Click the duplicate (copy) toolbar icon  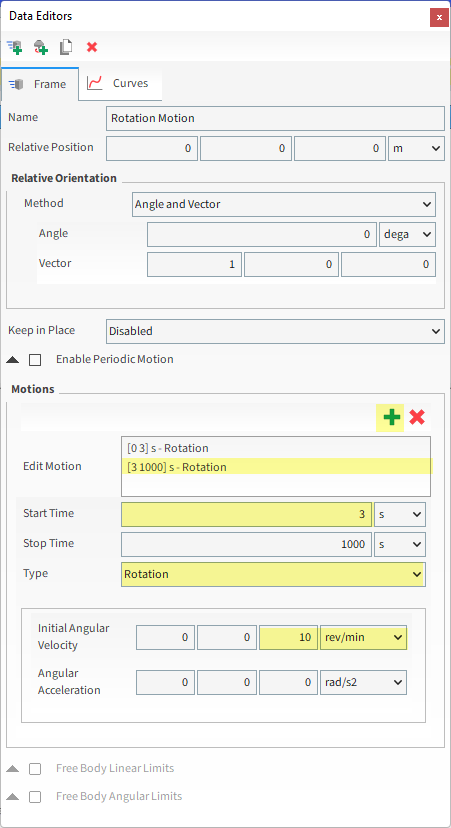66,48
